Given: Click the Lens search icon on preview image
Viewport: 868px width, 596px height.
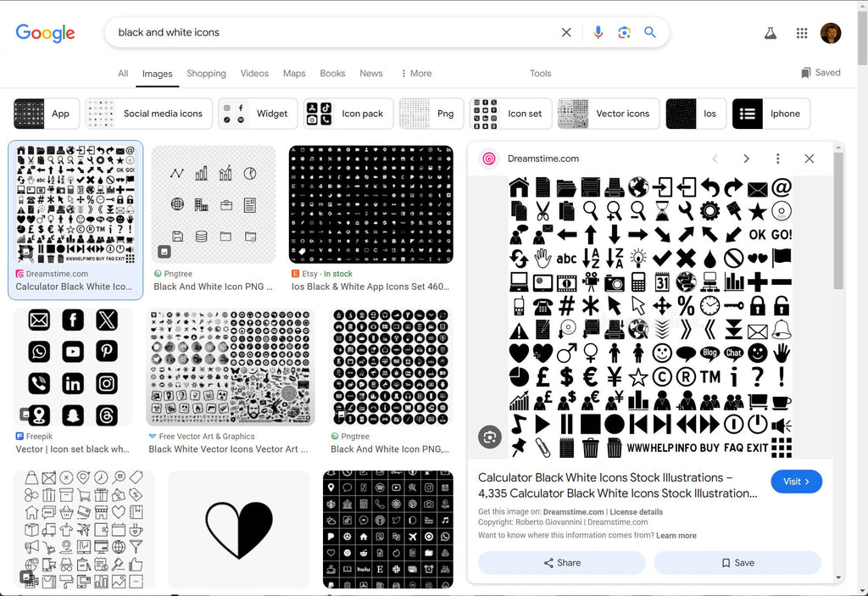Looking at the screenshot, I should (489, 437).
